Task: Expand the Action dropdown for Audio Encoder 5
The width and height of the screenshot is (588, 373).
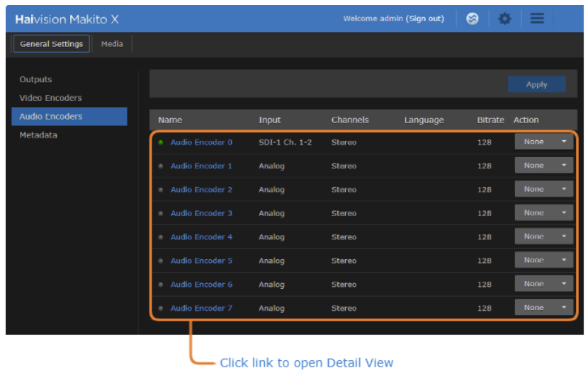Action: pos(544,260)
